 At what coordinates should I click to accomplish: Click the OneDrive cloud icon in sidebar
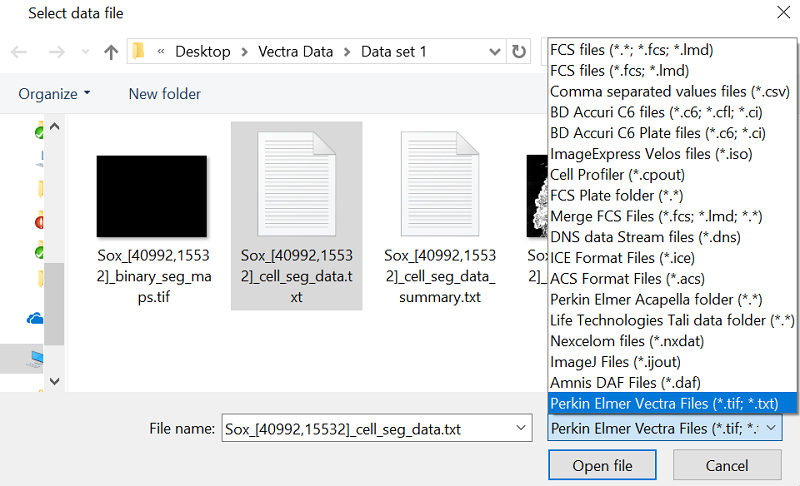pyautogui.click(x=35, y=318)
